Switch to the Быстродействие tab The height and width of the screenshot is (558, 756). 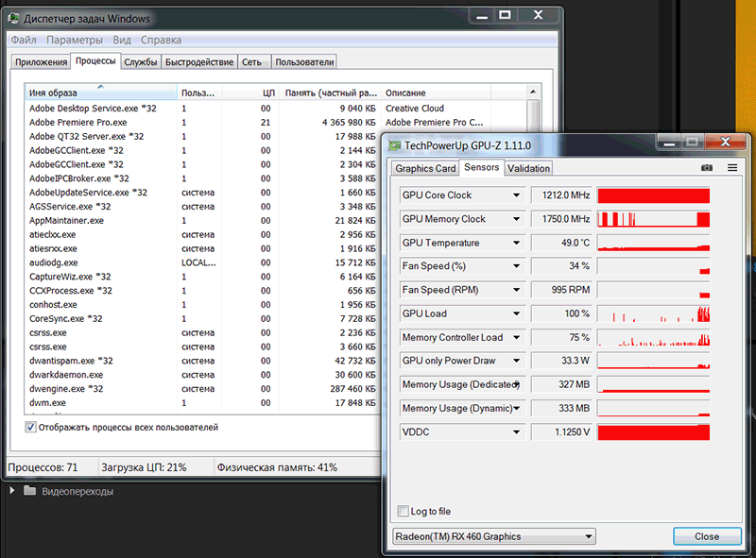(x=198, y=62)
